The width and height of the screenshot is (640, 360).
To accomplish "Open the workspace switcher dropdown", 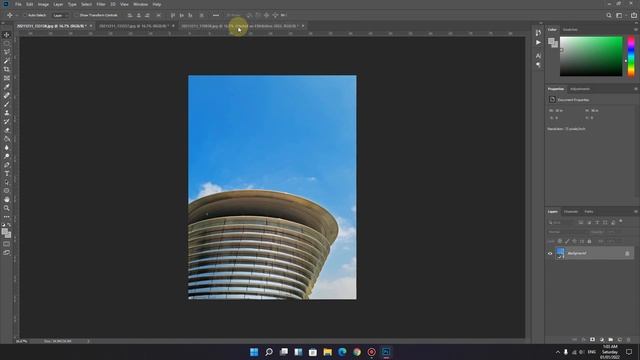I will 620,15.
